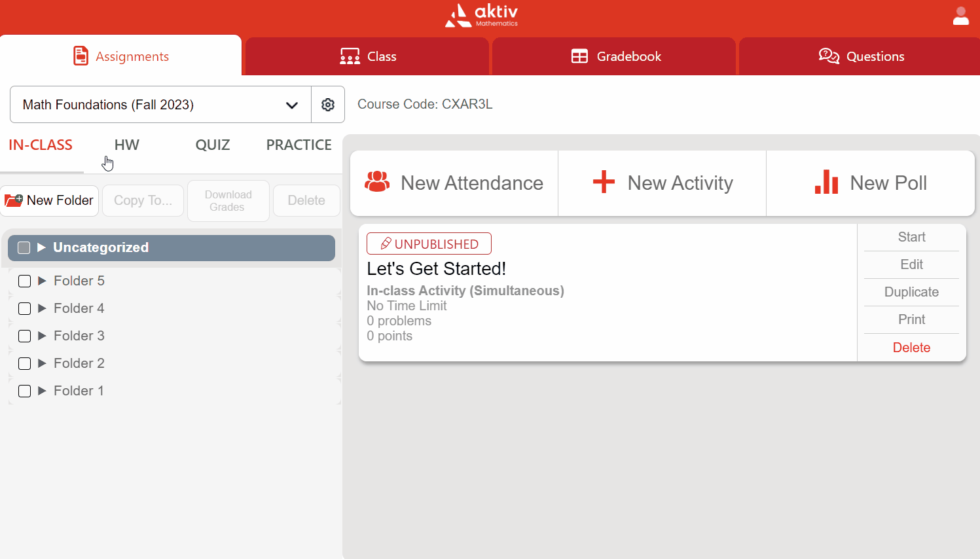980x559 pixels.
Task: Click New Attendance
Action: point(454,183)
